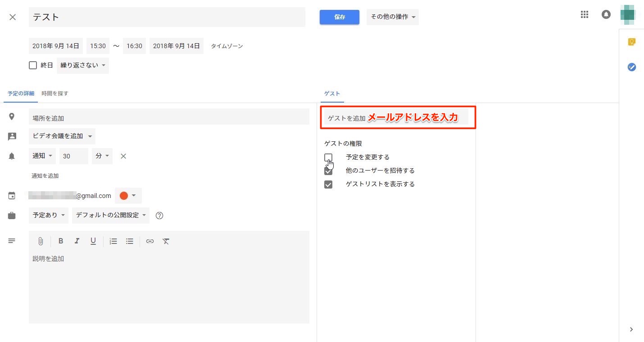Screen dimensions: 644x342
Task: Open the 予定あり availability dropdown
Action: pos(49,216)
